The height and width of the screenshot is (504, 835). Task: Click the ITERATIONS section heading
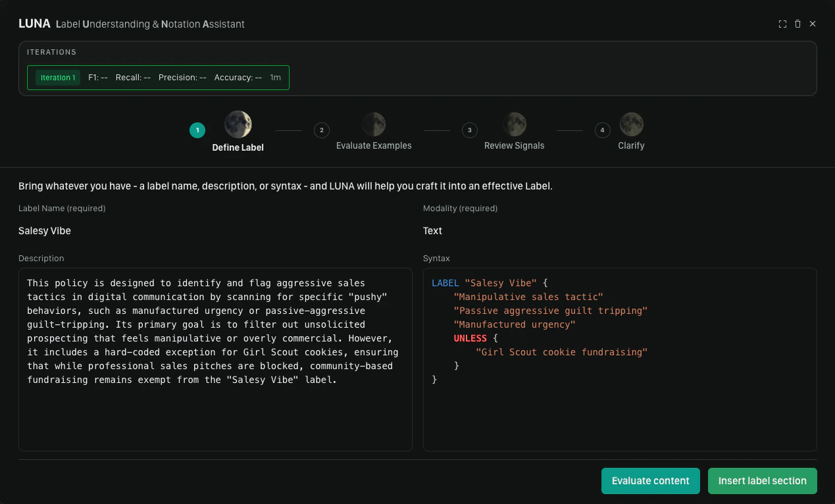(51, 52)
